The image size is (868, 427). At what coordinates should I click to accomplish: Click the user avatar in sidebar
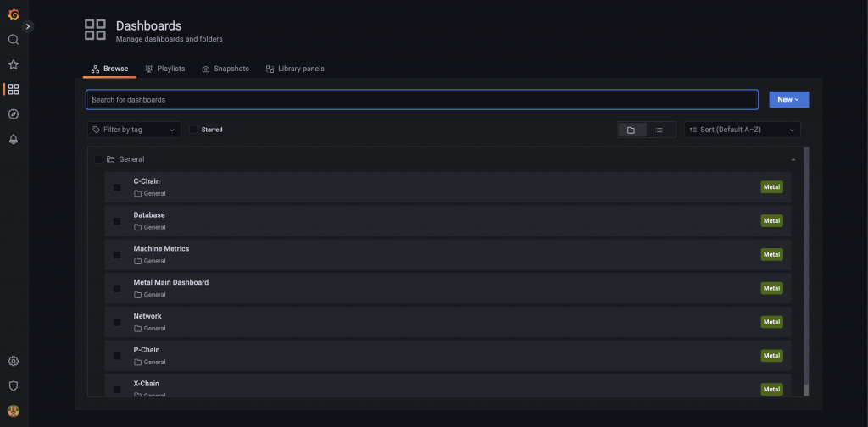click(x=14, y=411)
